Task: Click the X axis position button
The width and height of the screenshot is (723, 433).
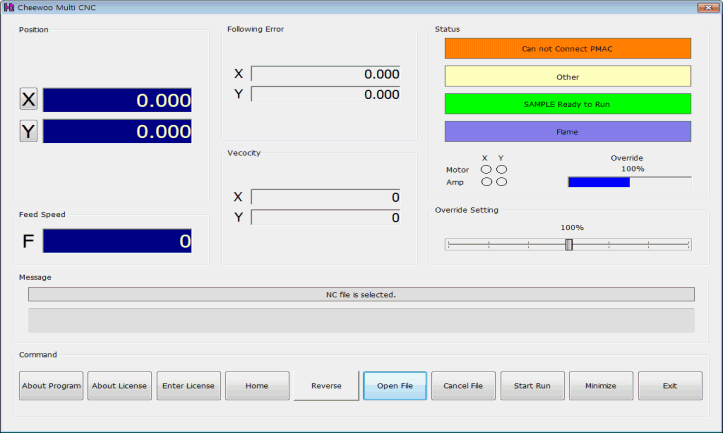Action: coord(29,99)
